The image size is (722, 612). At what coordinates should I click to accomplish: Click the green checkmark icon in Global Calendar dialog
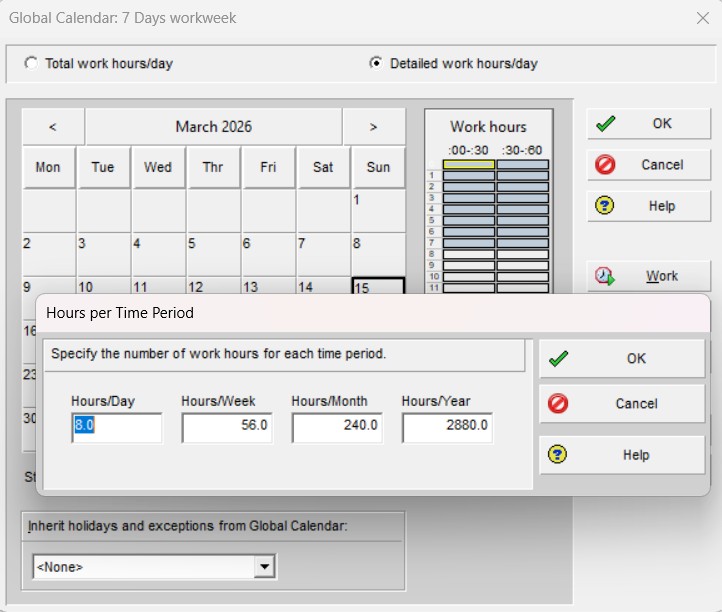tap(605, 124)
